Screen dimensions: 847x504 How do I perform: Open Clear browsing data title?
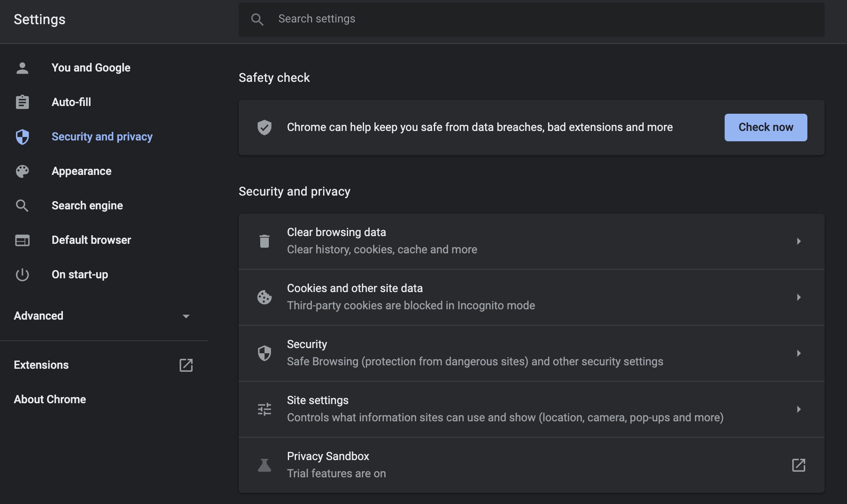pyautogui.click(x=336, y=232)
